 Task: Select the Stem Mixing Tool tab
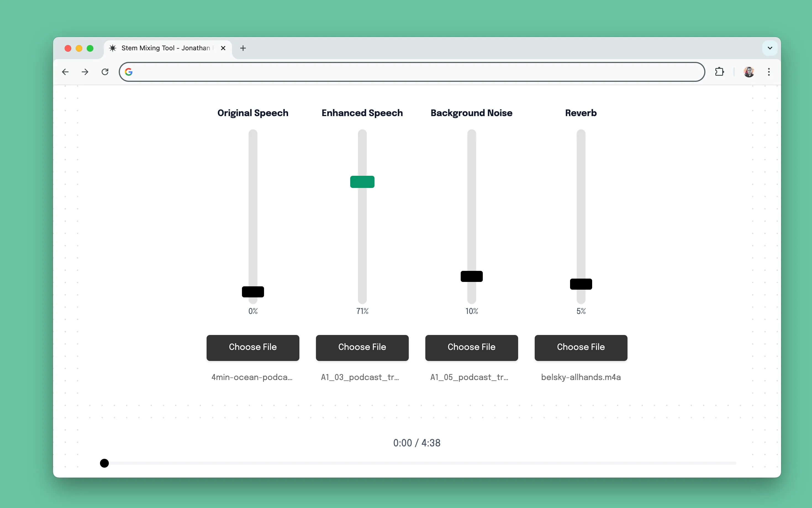pyautogui.click(x=165, y=48)
